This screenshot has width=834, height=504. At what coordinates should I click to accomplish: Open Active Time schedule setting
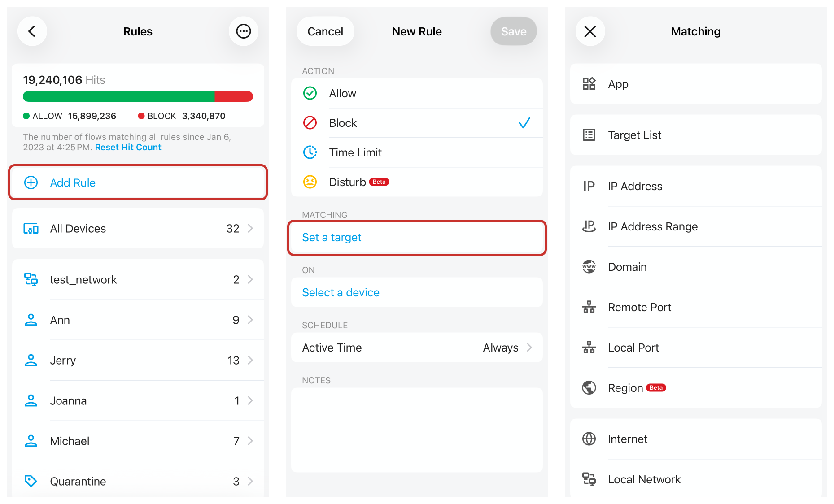point(416,348)
